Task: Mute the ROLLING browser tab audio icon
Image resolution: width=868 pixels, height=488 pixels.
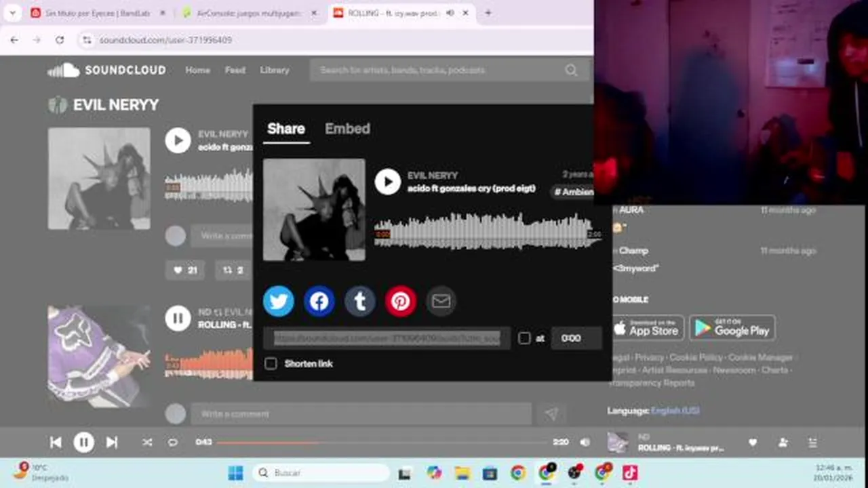Action: (x=450, y=13)
